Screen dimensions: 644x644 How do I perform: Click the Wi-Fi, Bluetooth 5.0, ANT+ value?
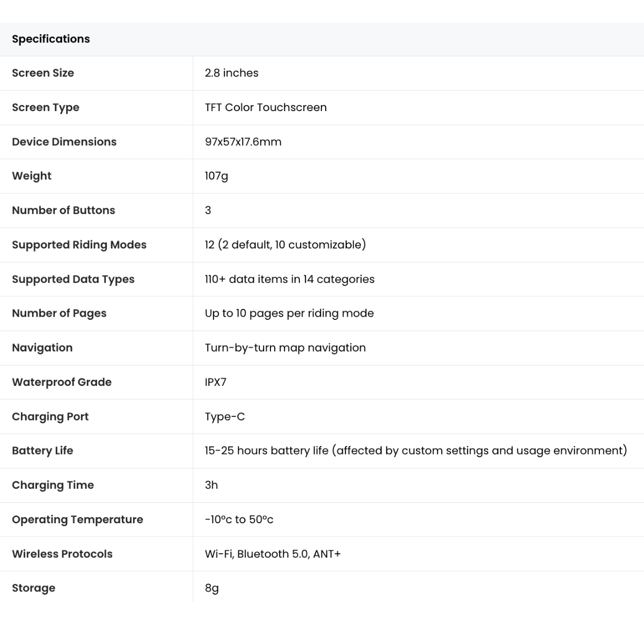point(273,554)
